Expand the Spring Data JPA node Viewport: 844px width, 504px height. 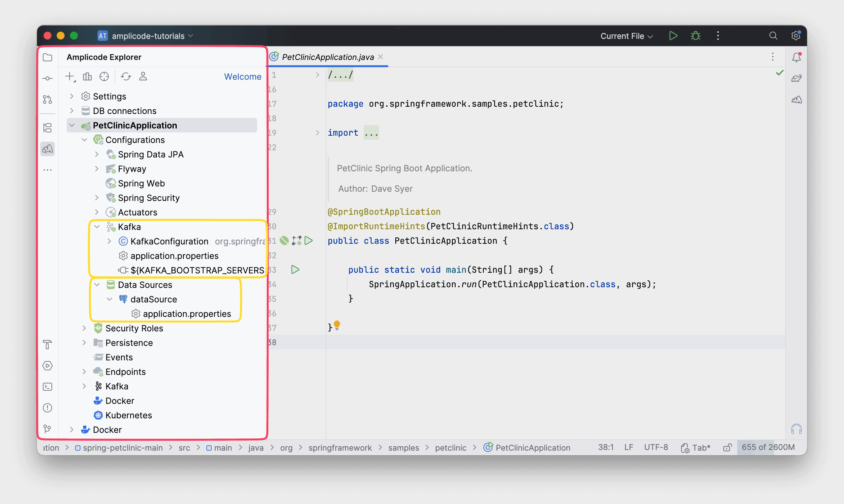coord(97,154)
